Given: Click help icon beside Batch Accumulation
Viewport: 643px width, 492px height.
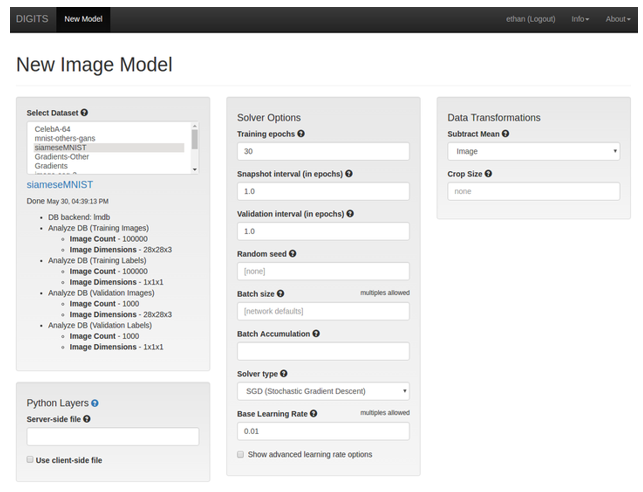Looking at the screenshot, I should coord(316,333).
